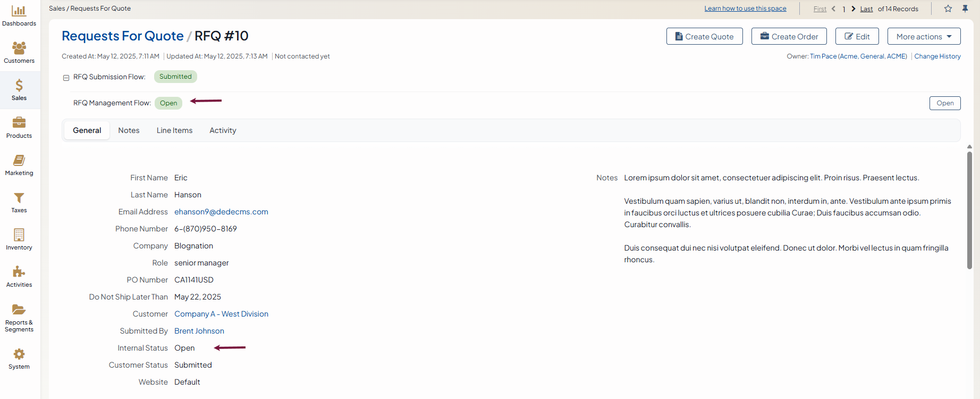Open the ehanson9@dedecms.com email link
The height and width of the screenshot is (399, 980).
click(x=221, y=212)
